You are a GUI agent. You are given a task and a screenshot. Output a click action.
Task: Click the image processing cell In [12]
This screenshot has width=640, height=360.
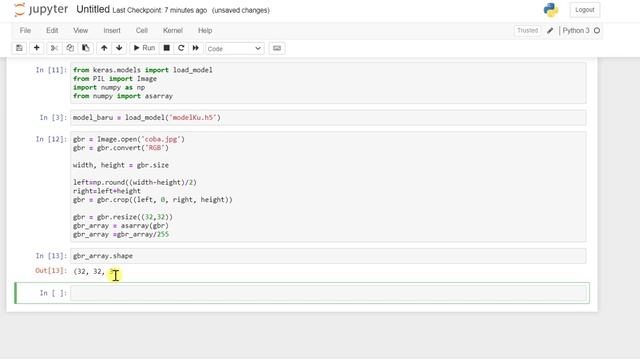click(328, 187)
